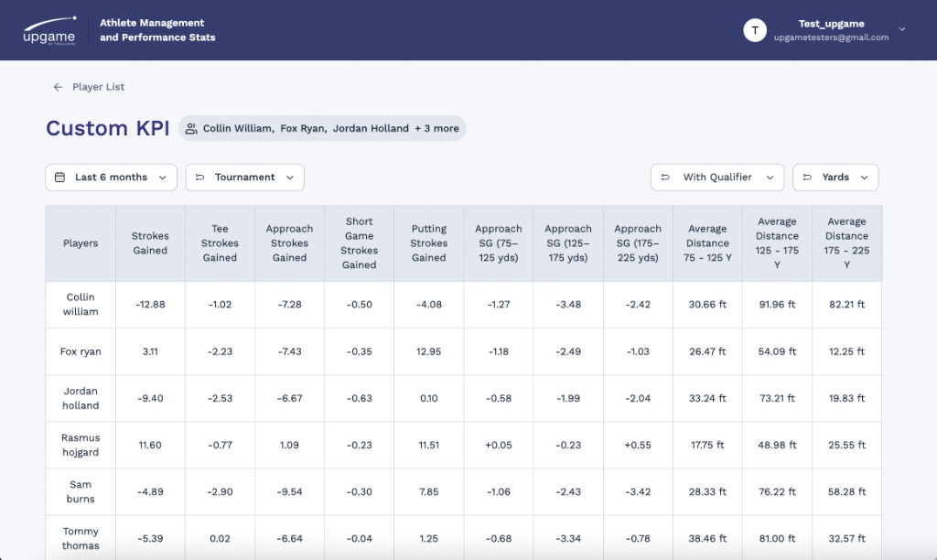Click the people icon in players chip
Image resolution: width=937 pixels, height=560 pixels.
[x=191, y=128]
